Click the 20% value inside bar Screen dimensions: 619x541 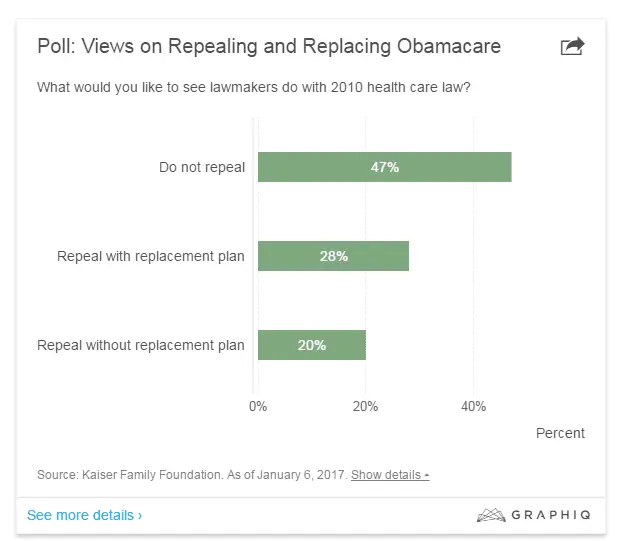coord(311,345)
